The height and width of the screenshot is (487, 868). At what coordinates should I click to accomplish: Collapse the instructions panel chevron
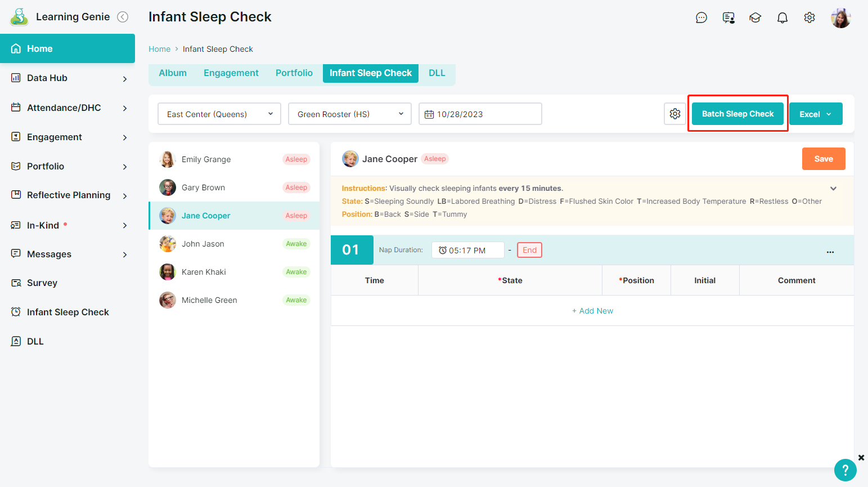pyautogui.click(x=833, y=189)
